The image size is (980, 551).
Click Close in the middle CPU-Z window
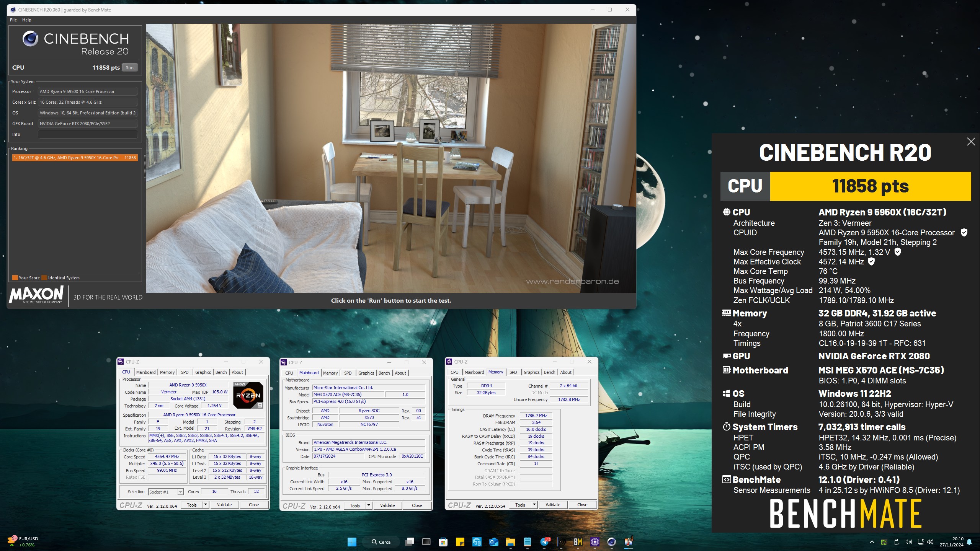coord(417,505)
